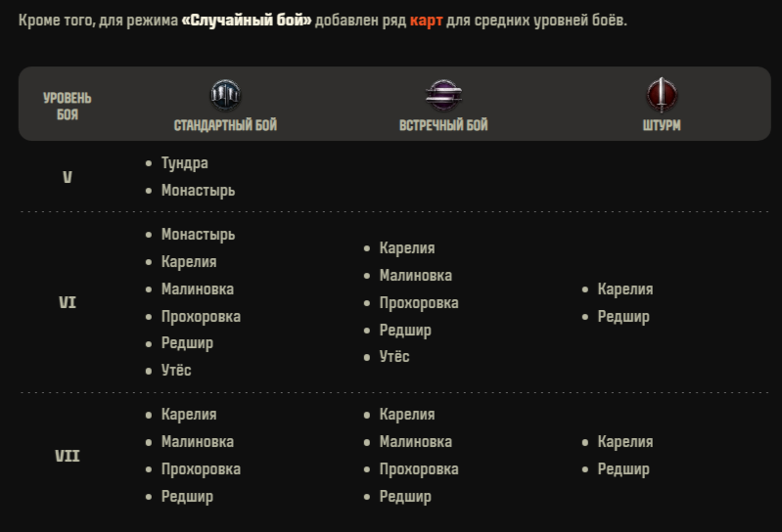Click Карелия in level VI standard battle
The image size is (782, 532).
(x=189, y=262)
